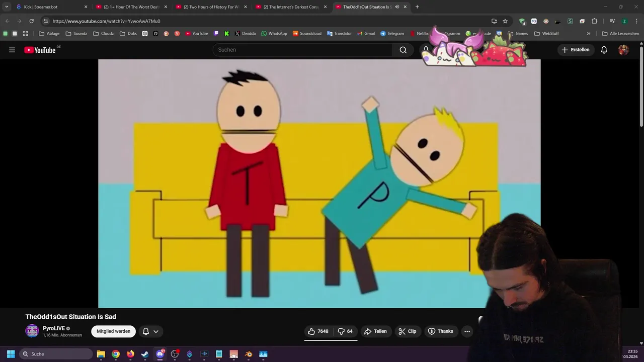
Task: Open the Kick bookmark icon
Action: (226, 34)
